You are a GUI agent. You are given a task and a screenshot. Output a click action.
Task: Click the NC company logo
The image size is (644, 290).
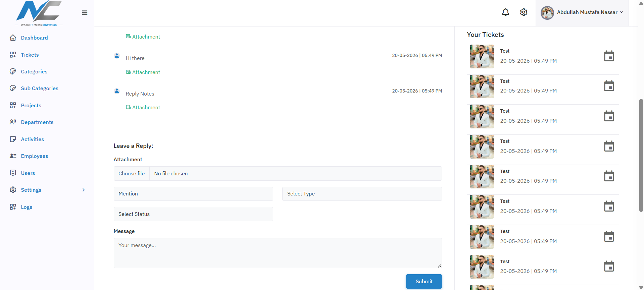click(x=39, y=13)
